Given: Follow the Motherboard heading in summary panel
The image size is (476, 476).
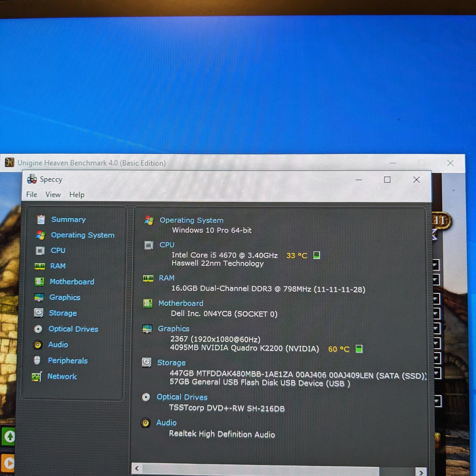Looking at the screenshot, I should coord(181,303).
